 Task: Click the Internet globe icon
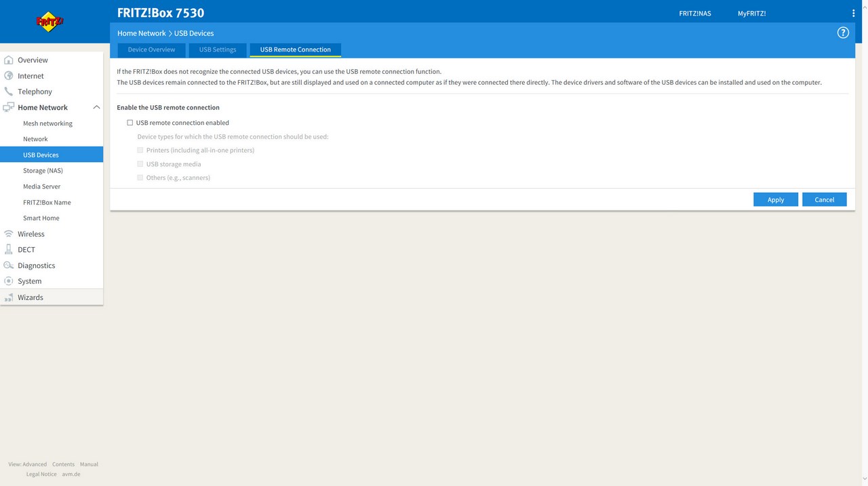9,76
